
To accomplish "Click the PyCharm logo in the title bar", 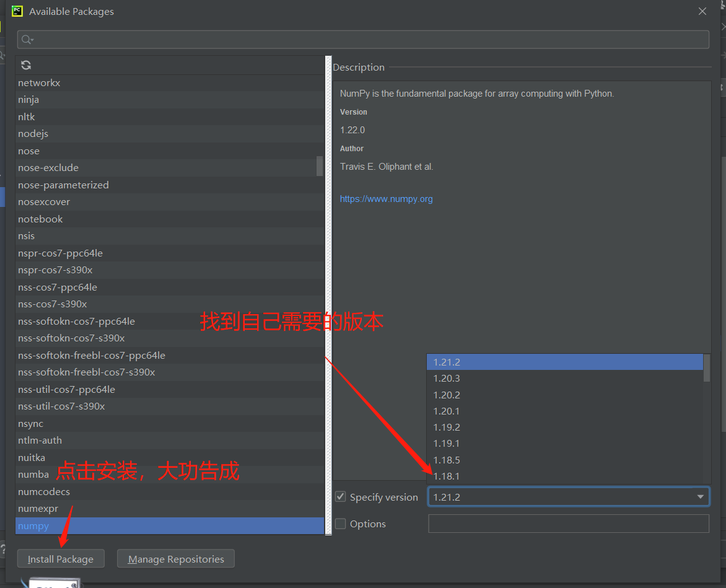I will click(x=17, y=11).
